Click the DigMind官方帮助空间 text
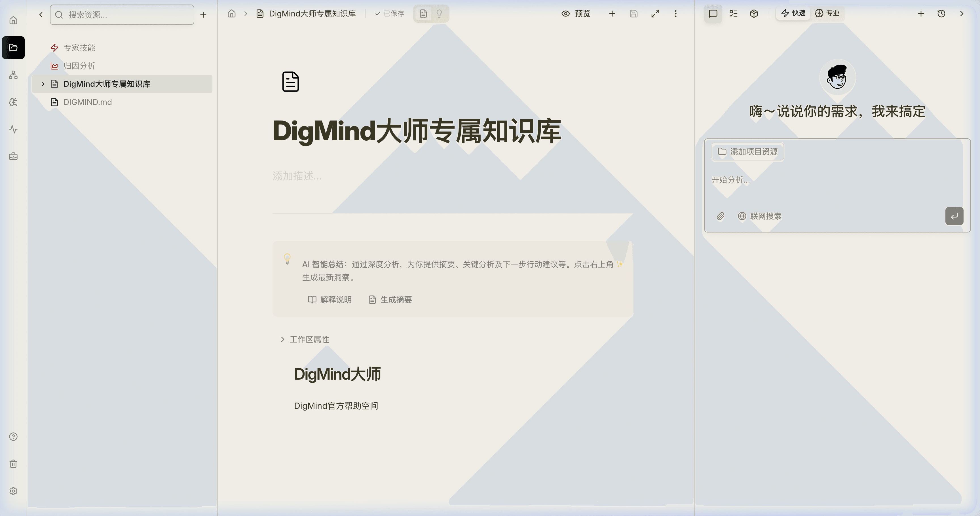 (x=336, y=406)
